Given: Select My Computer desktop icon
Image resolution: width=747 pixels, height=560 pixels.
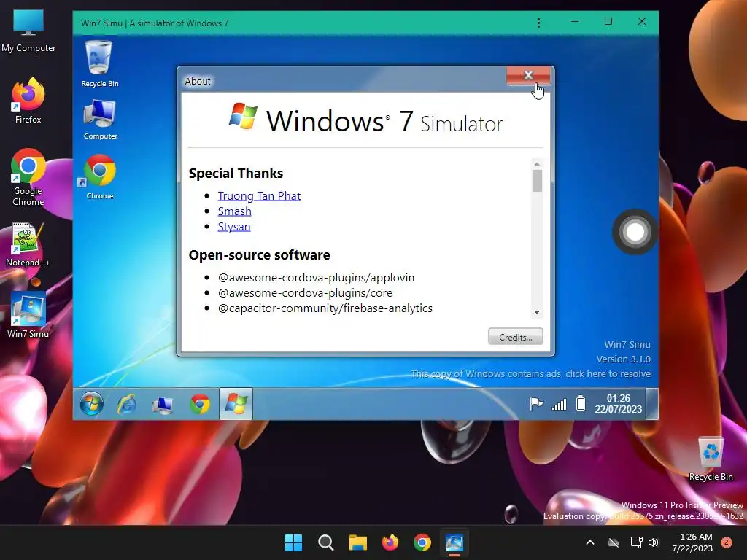Looking at the screenshot, I should pyautogui.click(x=28, y=30).
